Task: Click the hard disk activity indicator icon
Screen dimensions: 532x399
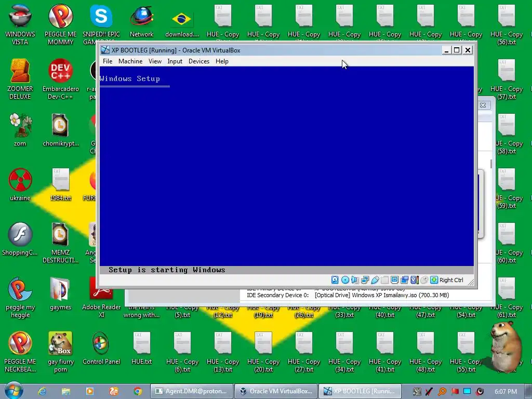Action: [335, 280]
